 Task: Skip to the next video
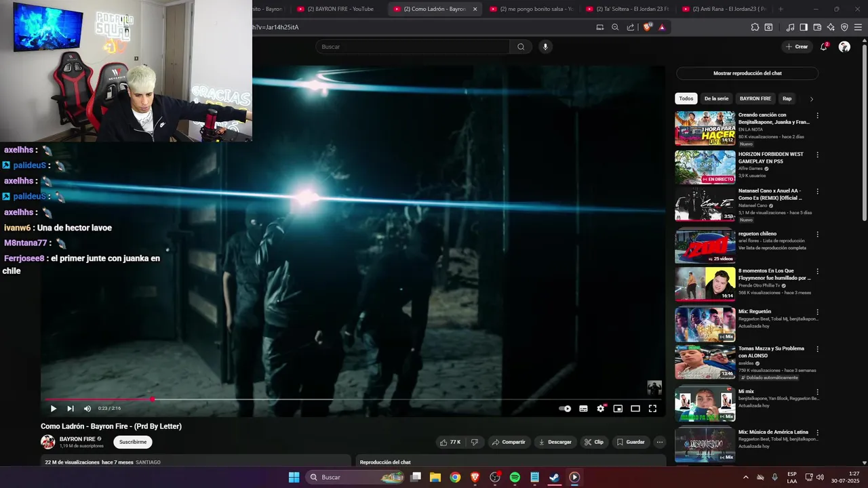(x=71, y=409)
